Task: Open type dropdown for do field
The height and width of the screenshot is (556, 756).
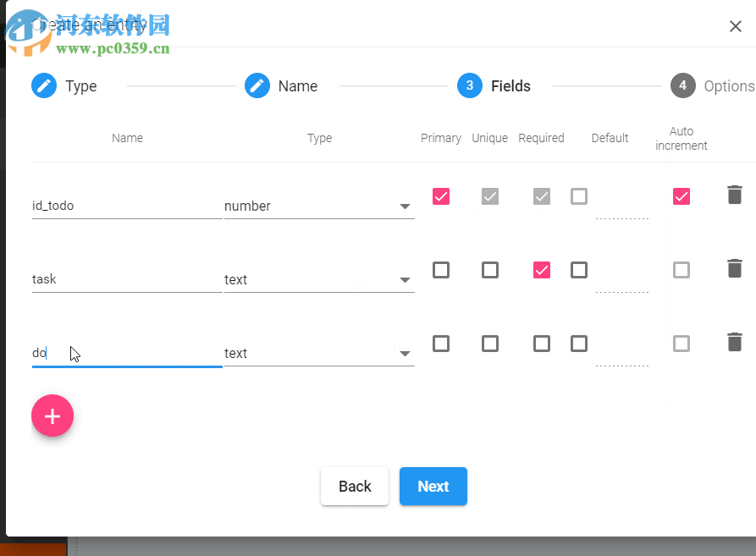Action: click(319, 354)
